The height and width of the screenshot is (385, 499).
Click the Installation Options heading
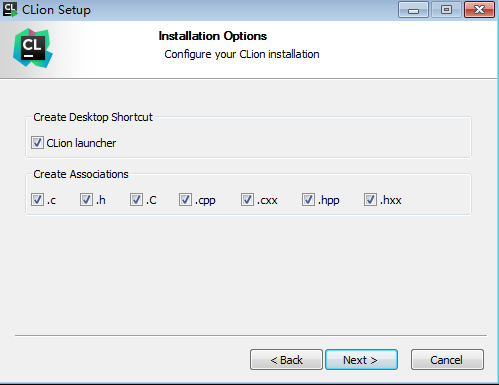pyautogui.click(x=213, y=36)
